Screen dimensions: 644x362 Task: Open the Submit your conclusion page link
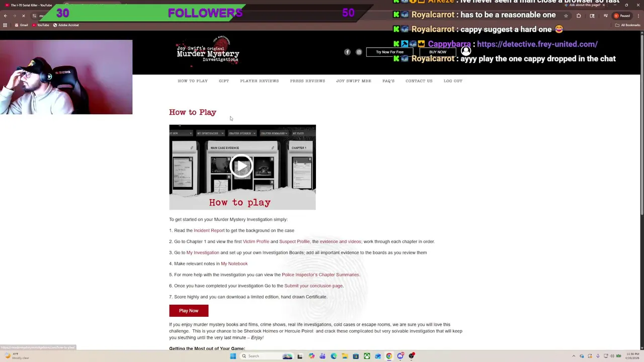pyautogui.click(x=313, y=286)
